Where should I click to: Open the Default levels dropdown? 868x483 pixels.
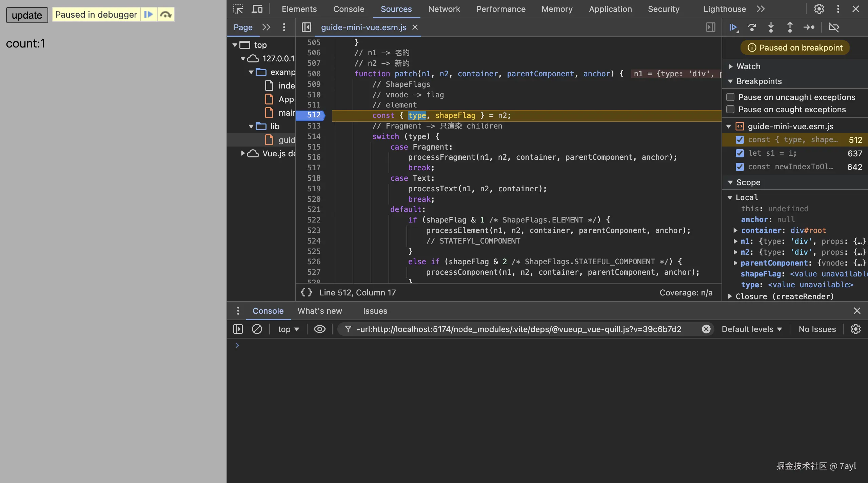point(751,329)
